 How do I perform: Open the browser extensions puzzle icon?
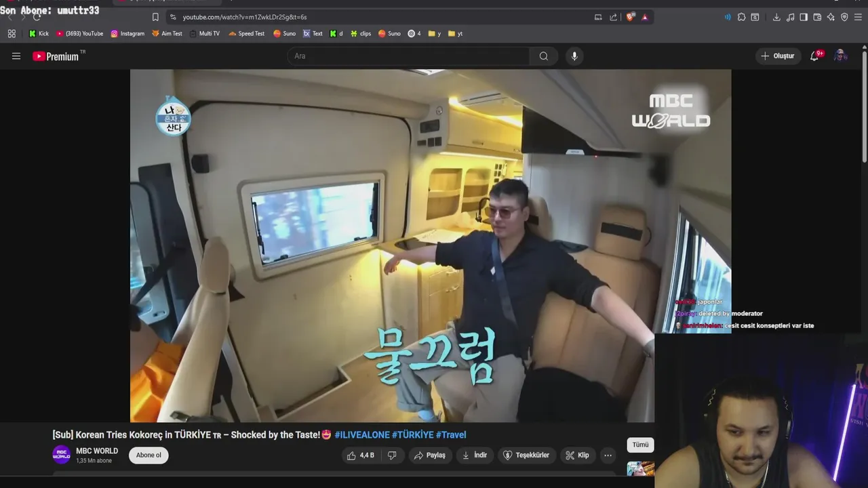(x=741, y=17)
